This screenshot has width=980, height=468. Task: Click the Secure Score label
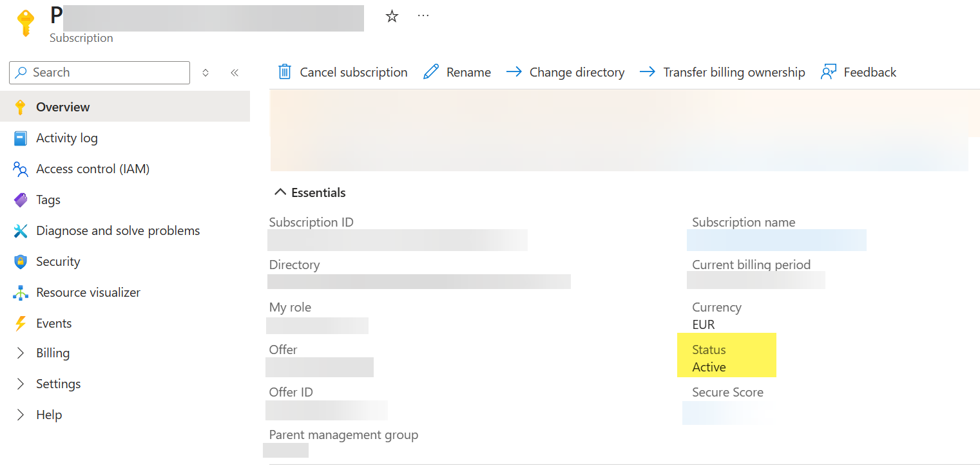727,392
